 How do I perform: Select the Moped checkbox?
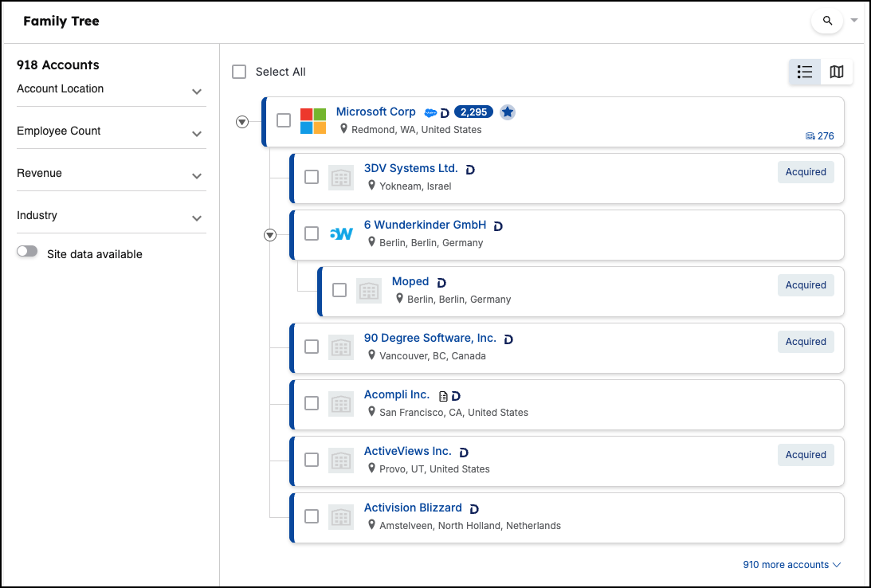tap(339, 290)
